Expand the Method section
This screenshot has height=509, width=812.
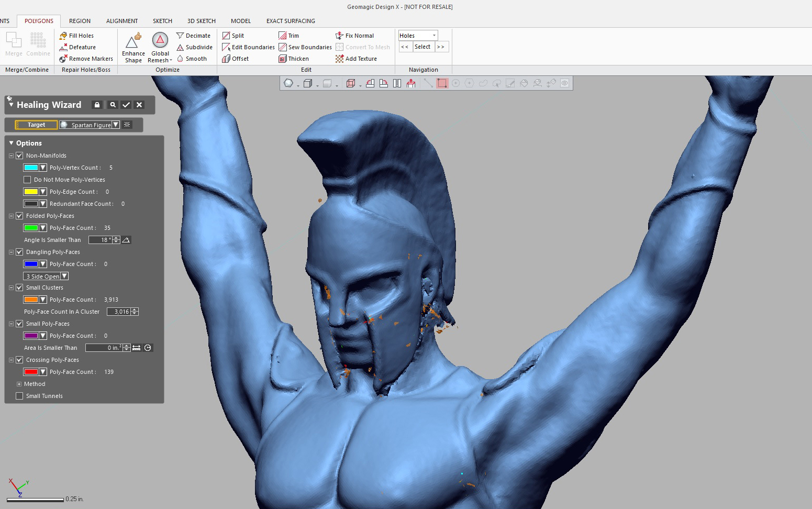tap(19, 384)
